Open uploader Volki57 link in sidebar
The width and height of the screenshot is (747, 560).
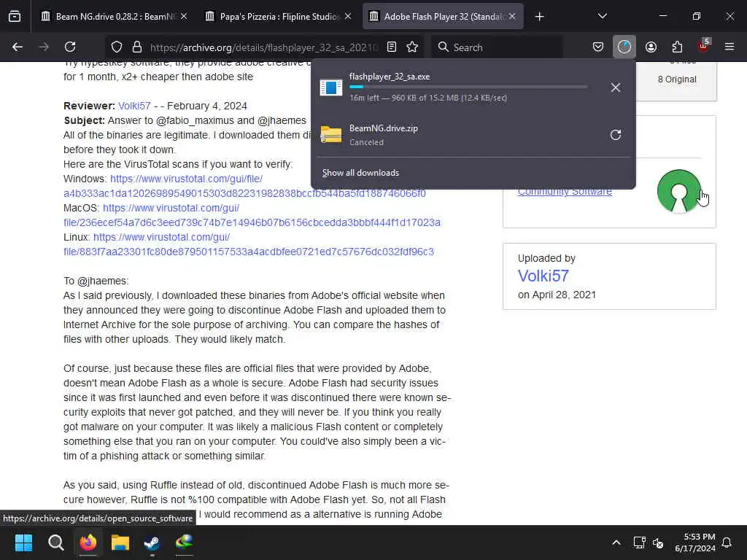(x=543, y=276)
